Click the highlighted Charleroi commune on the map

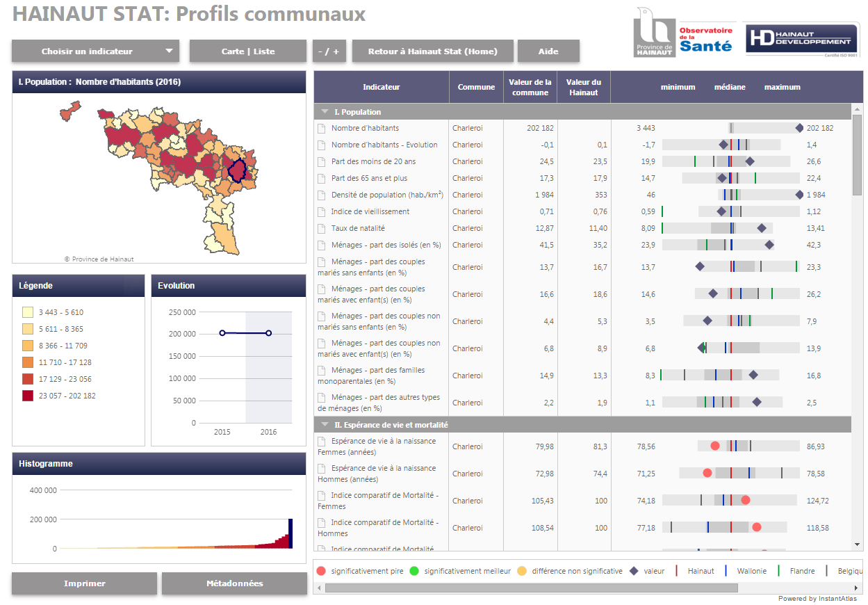point(238,170)
